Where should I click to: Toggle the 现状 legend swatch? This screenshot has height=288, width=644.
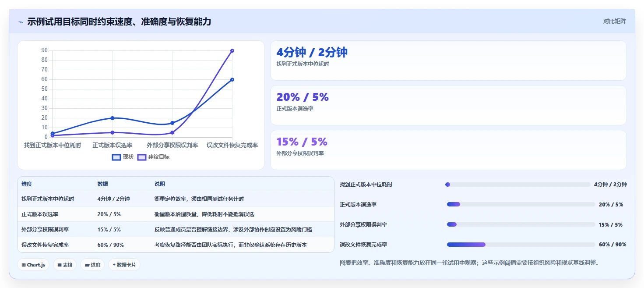116,157
